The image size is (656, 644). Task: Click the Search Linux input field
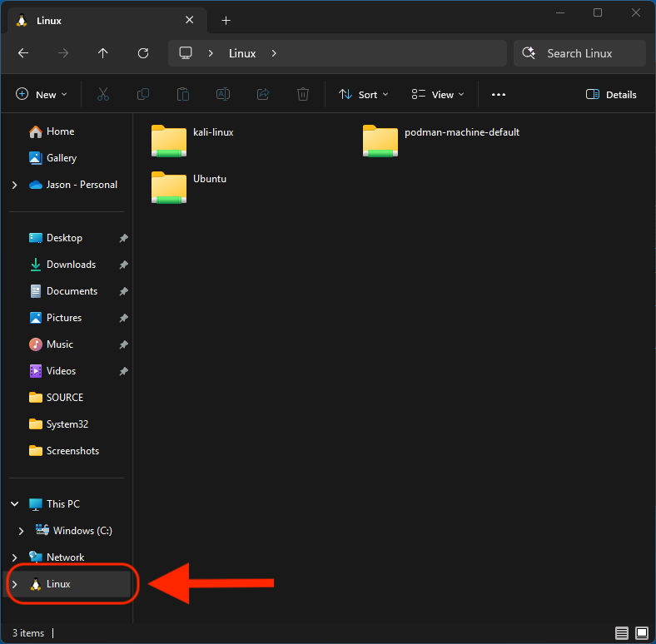click(x=579, y=53)
